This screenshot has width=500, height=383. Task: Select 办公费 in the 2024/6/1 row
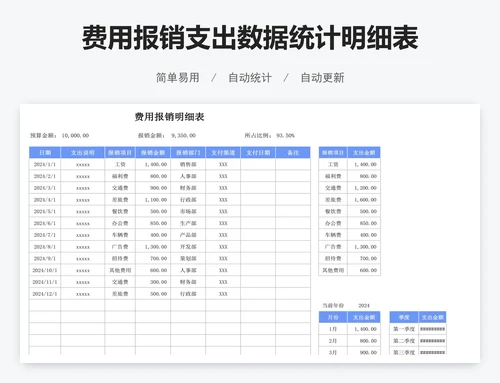point(120,223)
